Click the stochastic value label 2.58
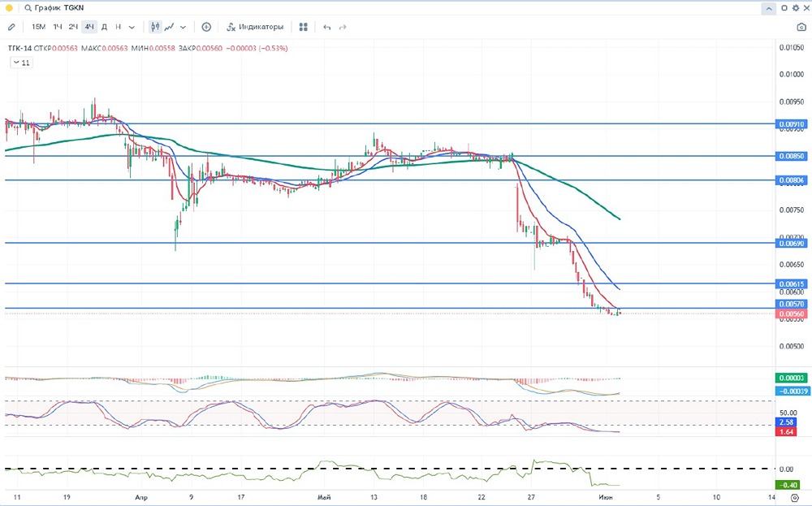812x506 pixels. 786,422
